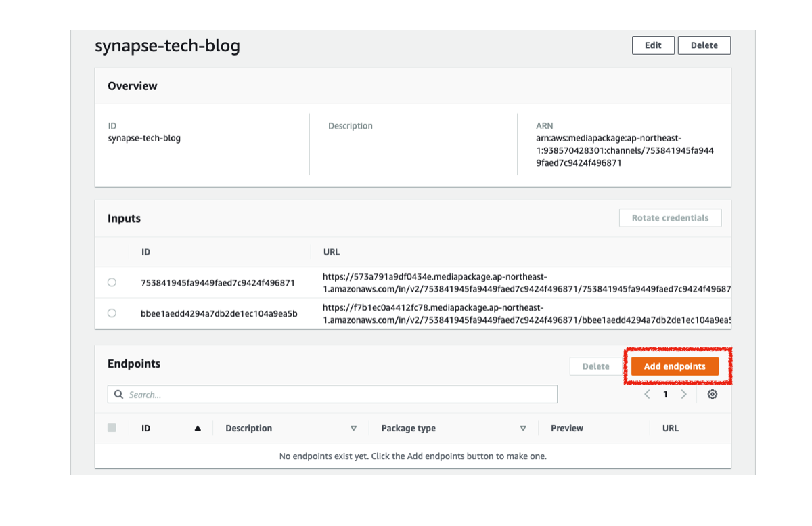Image resolution: width=812 pixels, height=526 pixels.
Task: Go to previous endpoints page arrow
Action: (647, 394)
